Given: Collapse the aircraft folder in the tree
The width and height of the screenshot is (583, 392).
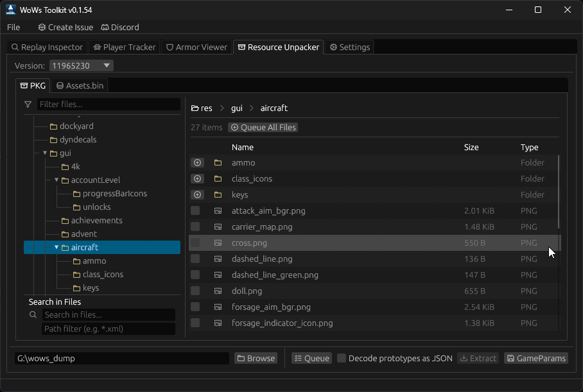Looking at the screenshot, I should (57, 246).
